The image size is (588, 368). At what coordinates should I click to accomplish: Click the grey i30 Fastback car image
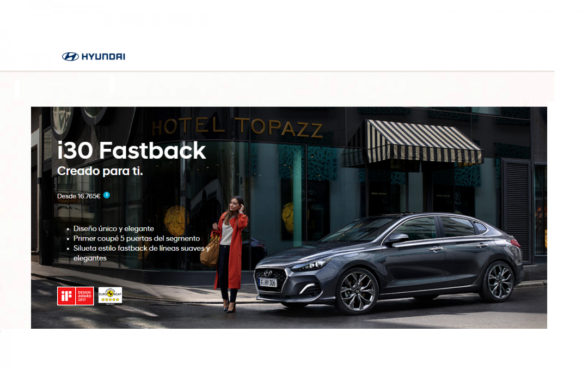[389, 263]
